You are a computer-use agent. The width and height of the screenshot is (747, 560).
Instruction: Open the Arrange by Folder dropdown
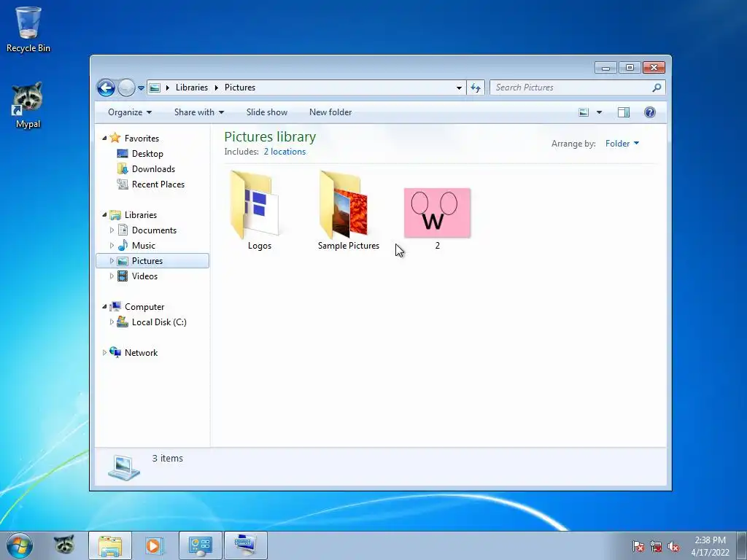point(622,144)
